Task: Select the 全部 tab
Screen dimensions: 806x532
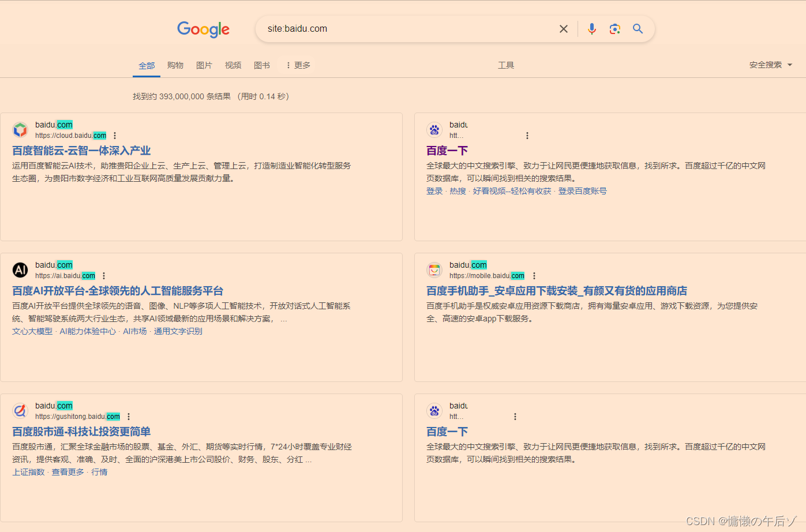Action: tap(147, 66)
